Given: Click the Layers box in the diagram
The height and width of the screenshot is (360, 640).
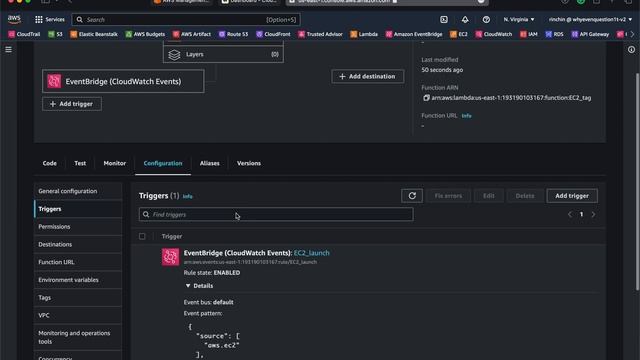Looking at the screenshot, I should click(223, 54).
